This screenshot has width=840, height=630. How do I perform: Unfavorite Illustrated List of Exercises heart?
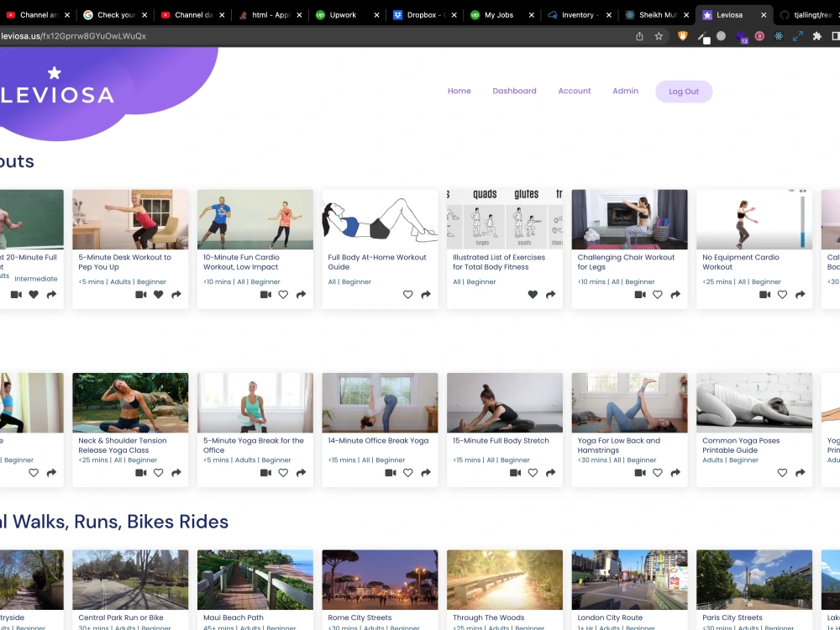tap(533, 295)
